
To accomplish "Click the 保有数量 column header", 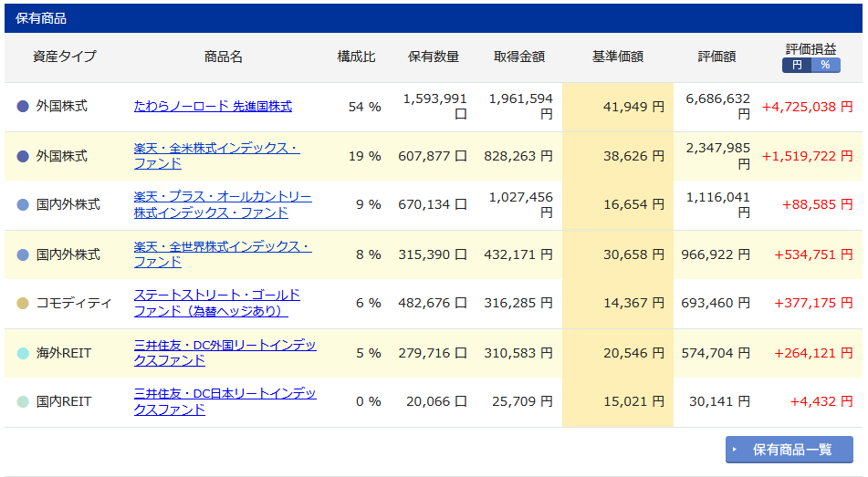I will [434, 57].
